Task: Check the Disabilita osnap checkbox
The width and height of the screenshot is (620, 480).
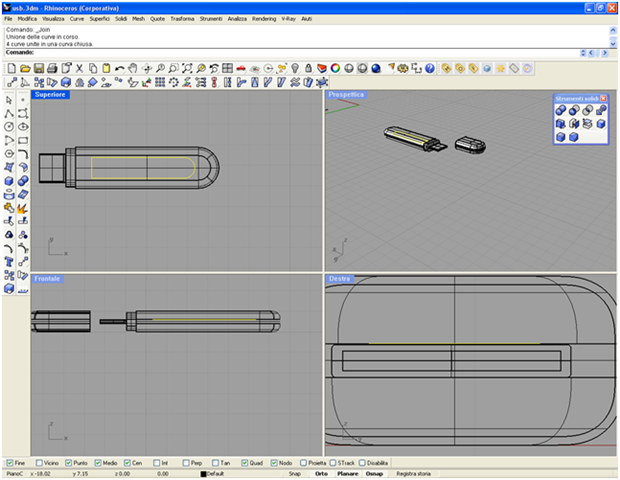Action: click(x=362, y=463)
